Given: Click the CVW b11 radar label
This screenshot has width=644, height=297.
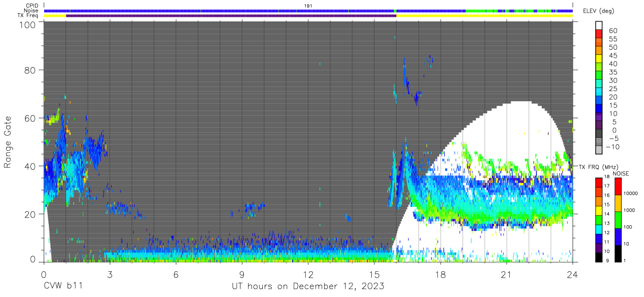Looking at the screenshot, I should [x=62, y=286].
